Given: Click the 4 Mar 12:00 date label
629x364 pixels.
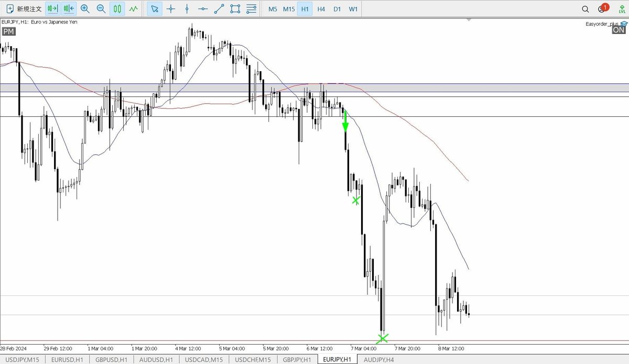Looking at the screenshot, I should 189,348.
